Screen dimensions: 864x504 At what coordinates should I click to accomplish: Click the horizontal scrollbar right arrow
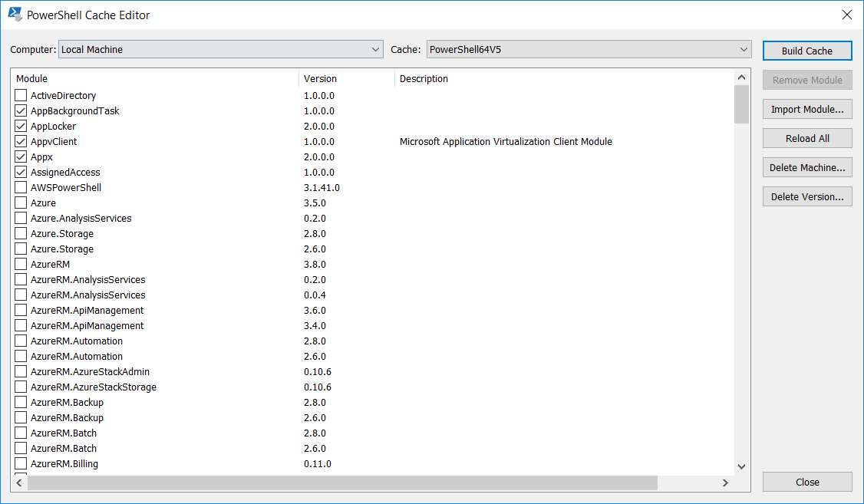coord(726,483)
